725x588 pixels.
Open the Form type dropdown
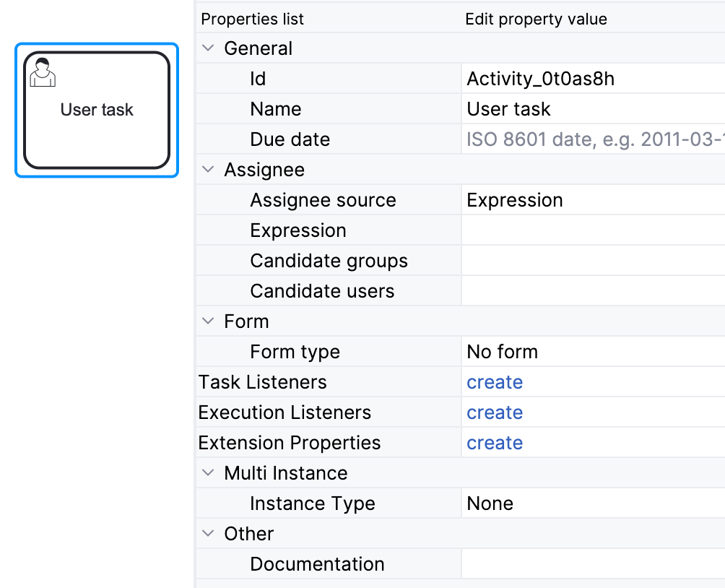[x=592, y=352]
